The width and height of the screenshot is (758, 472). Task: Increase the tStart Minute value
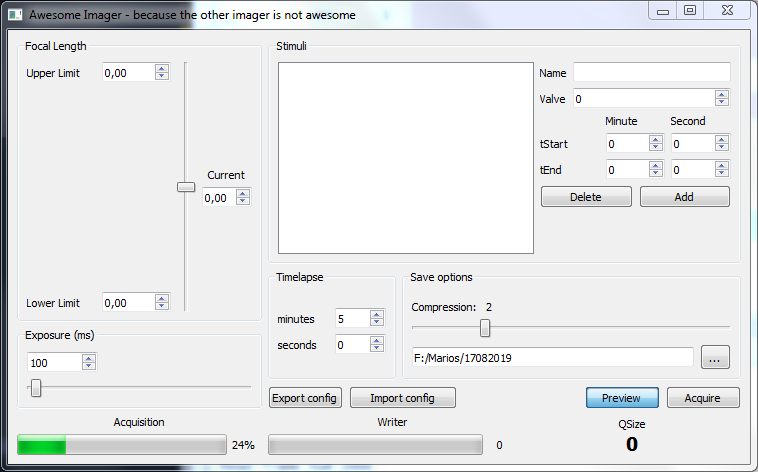[x=656, y=139]
